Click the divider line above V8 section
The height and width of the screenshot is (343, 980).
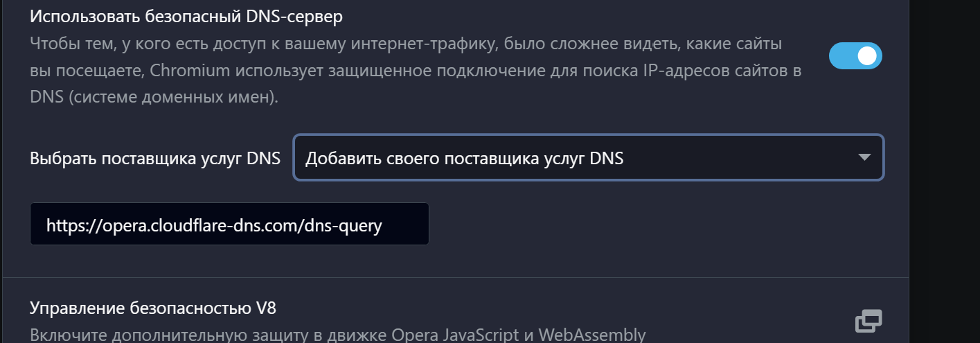pyautogui.click(x=455, y=278)
